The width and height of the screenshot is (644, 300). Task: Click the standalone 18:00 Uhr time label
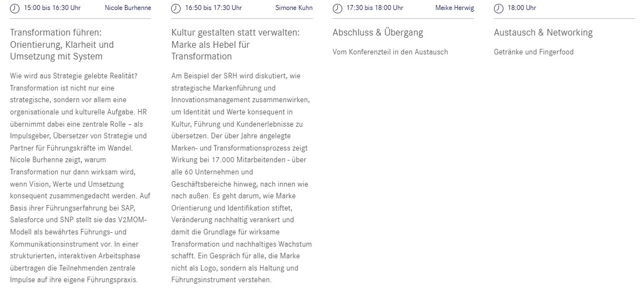[x=522, y=8]
